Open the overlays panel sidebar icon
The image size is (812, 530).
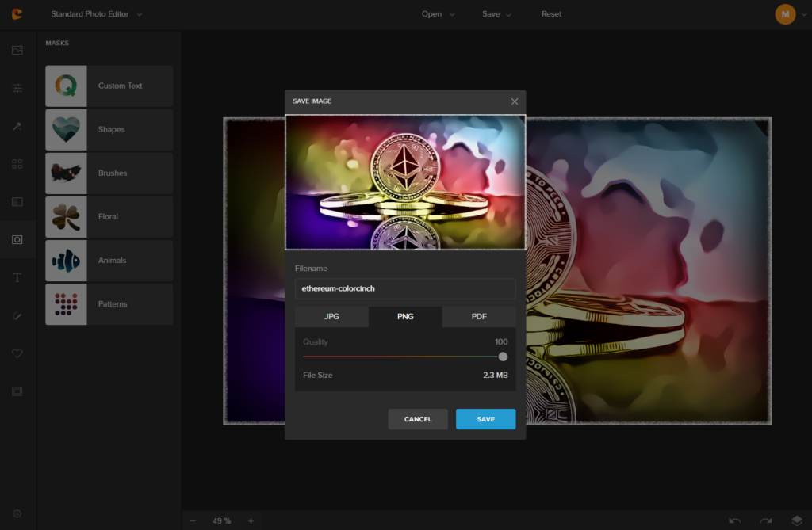[17, 202]
